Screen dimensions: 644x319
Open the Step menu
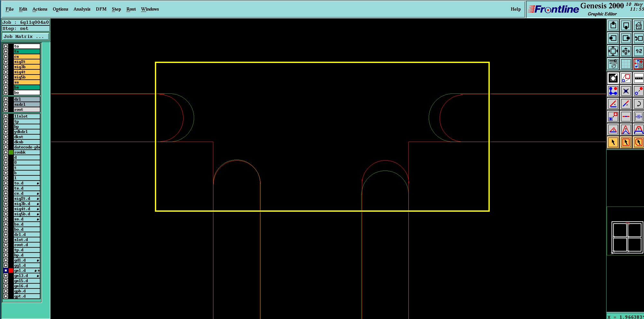pos(116,9)
